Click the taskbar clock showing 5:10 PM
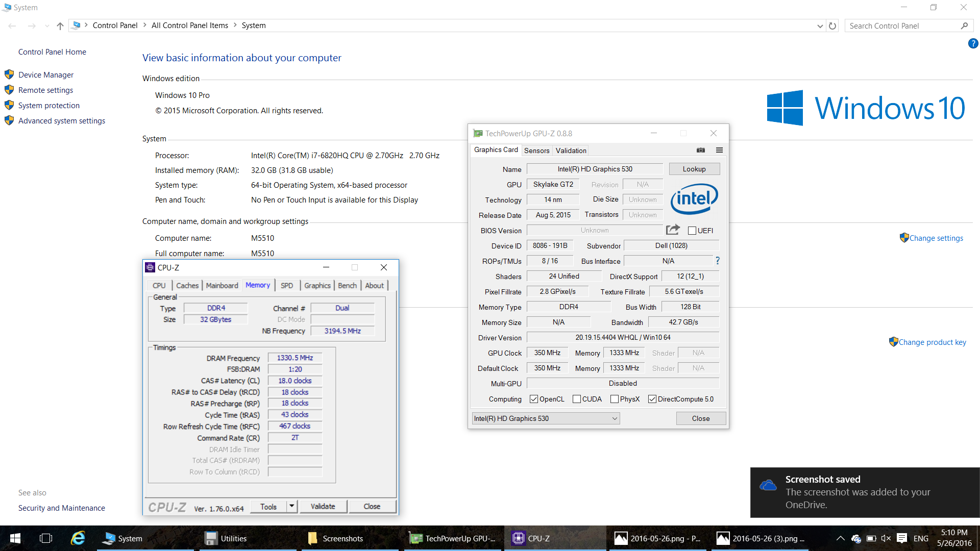The width and height of the screenshot is (980, 551). (x=954, y=538)
